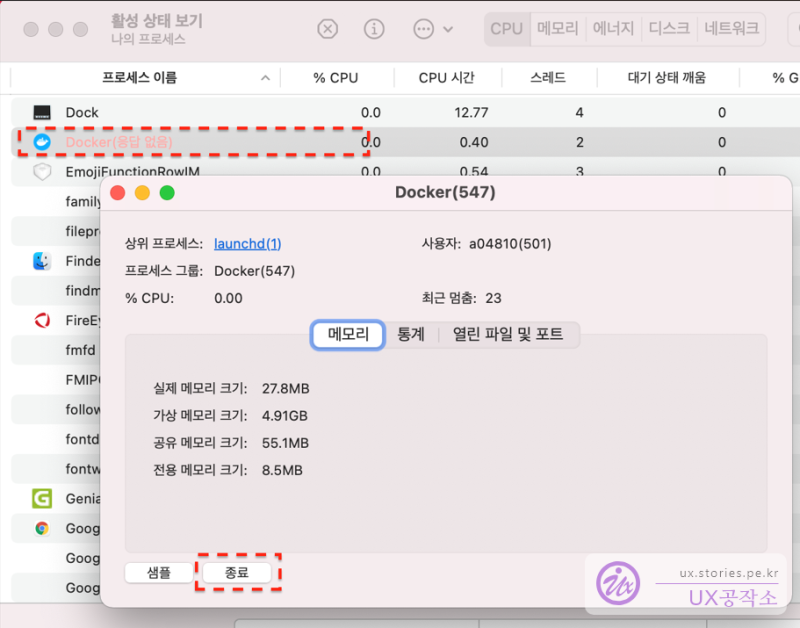Select the EmojiFunctionRowIM process

[x=133, y=171]
